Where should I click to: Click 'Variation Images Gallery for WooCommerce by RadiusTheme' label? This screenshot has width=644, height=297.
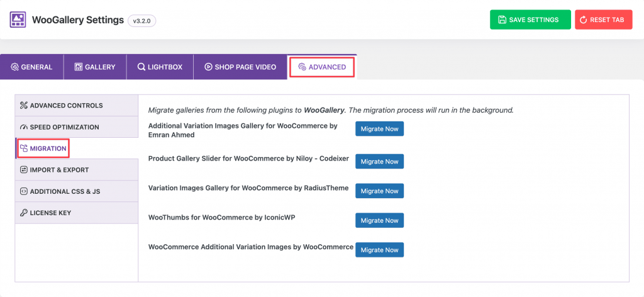248,188
